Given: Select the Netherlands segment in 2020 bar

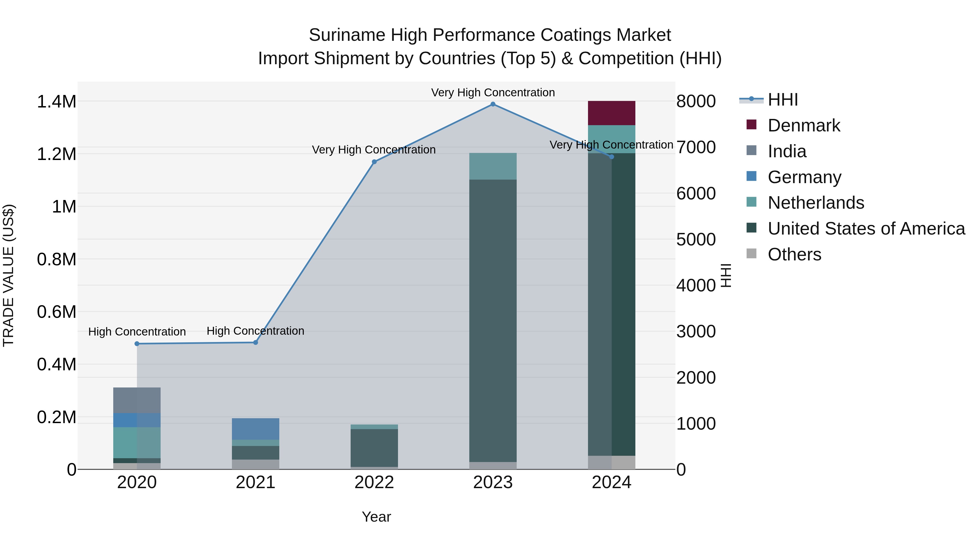Looking at the screenshot, I should click(137, 443).
